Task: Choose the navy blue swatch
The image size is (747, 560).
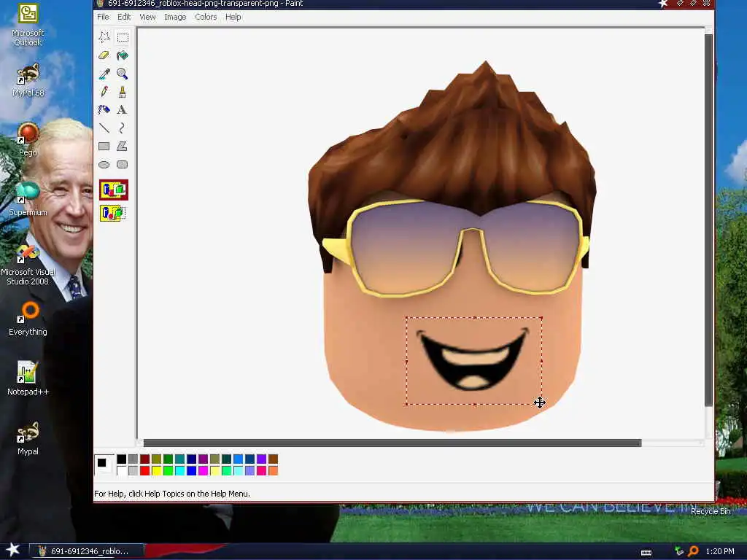Action: [x=192, y=459]
